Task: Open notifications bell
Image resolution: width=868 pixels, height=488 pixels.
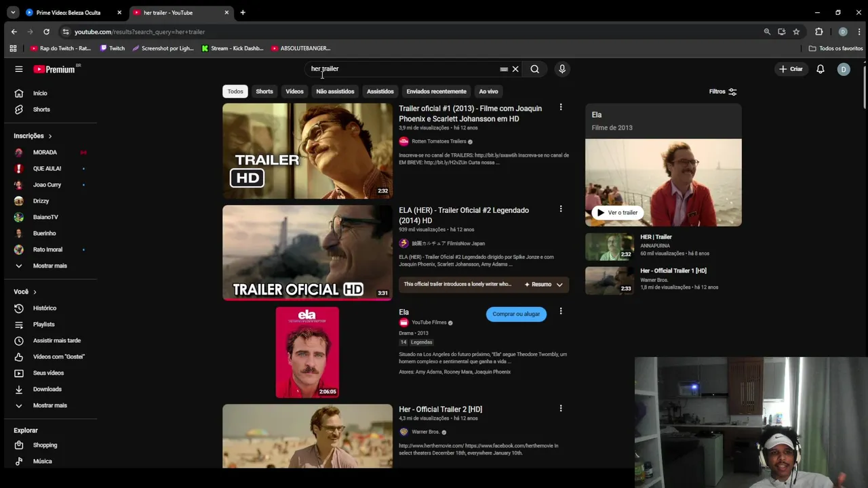Action: [821, 69]
